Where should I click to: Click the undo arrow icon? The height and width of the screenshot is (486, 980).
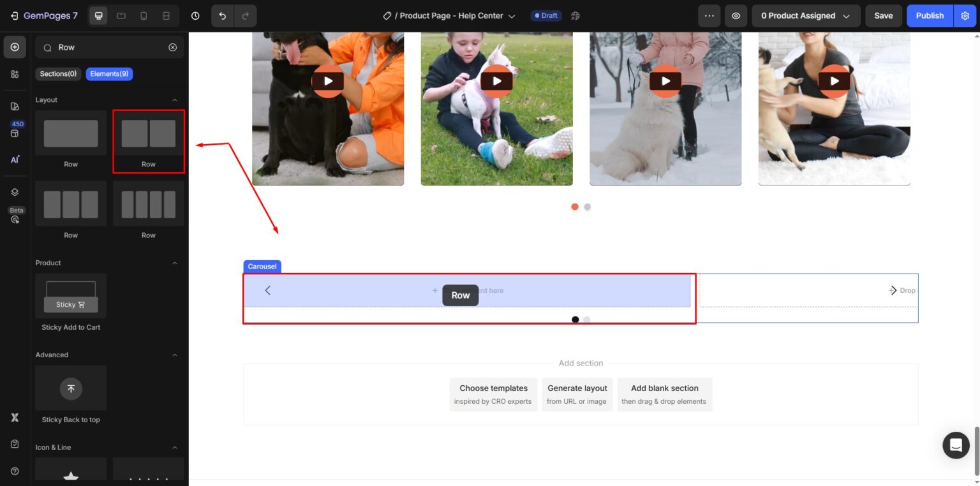(223, 16)
